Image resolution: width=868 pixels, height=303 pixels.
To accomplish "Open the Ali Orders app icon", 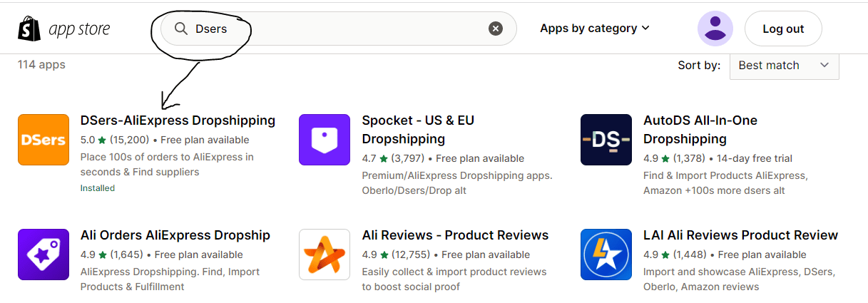I will (x=44, y=255).
